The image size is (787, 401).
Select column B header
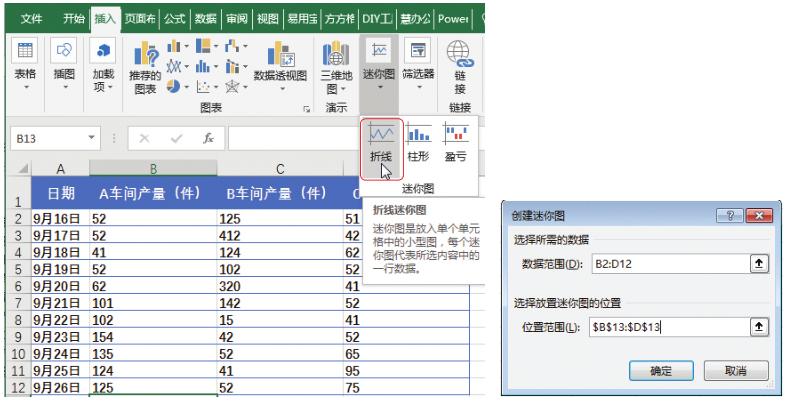pos(153,169)
